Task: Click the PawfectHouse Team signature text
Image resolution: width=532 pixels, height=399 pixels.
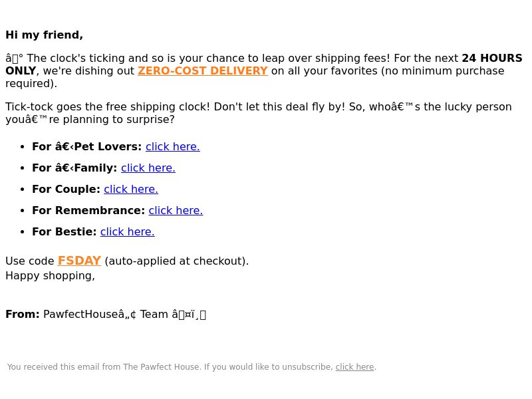Action: tap(124, 314)
